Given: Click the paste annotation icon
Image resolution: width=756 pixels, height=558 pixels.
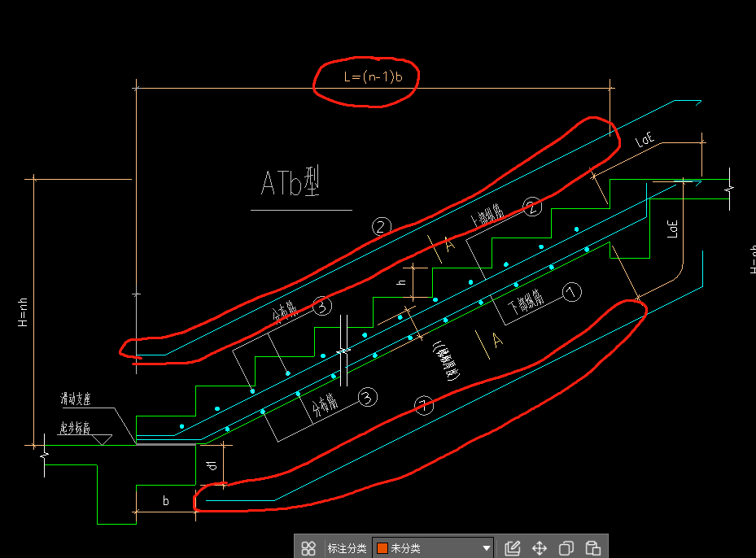Looking at the screenshot, I should pyautogui.click(x=593, y=548).
